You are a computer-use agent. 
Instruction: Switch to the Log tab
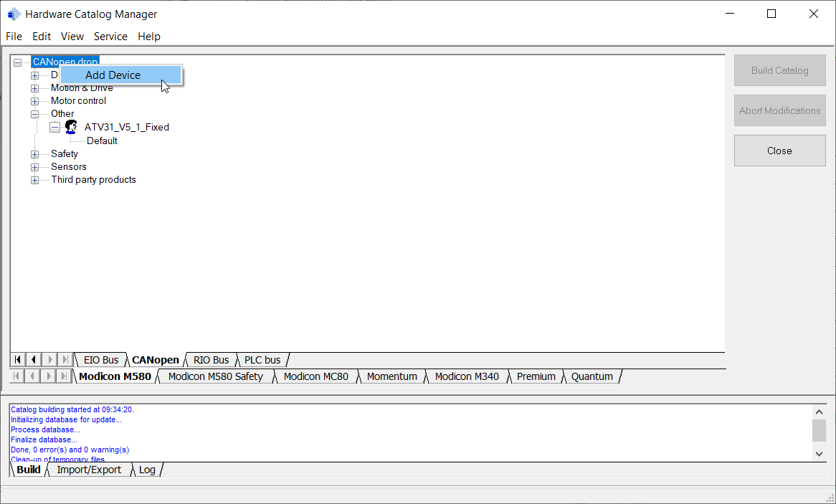147,470
